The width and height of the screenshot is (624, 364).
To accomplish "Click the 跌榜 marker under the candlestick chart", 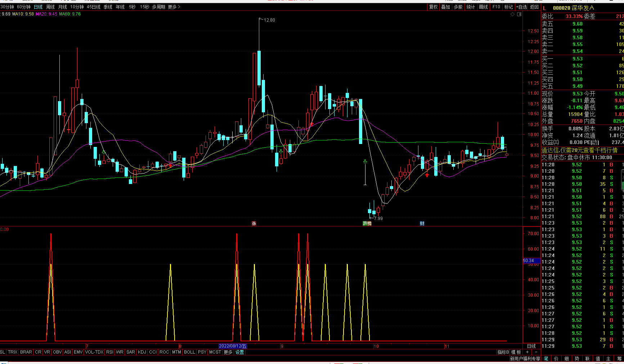I will (367, 224).
